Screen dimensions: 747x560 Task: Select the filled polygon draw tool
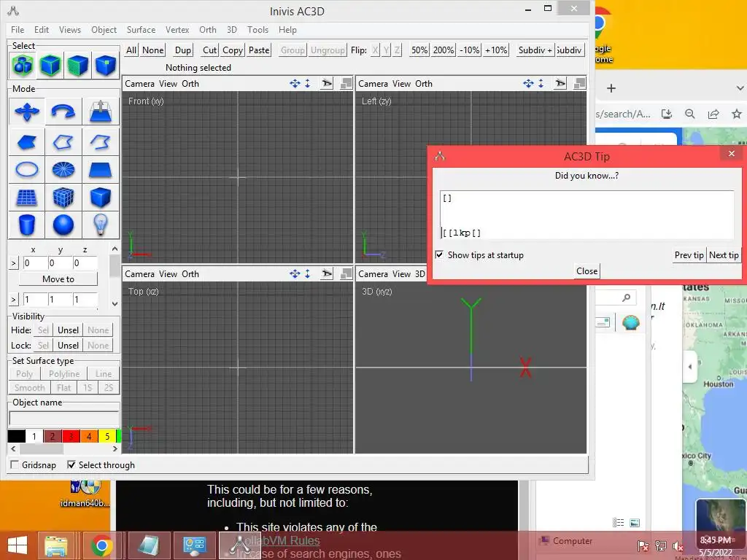coord(27,141)
